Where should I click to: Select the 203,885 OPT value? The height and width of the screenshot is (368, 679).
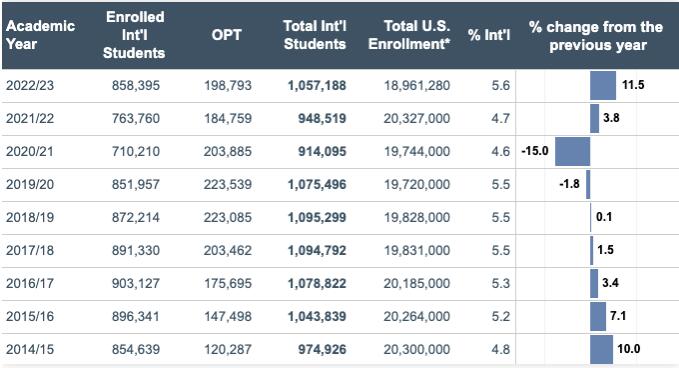coord(228,152)
